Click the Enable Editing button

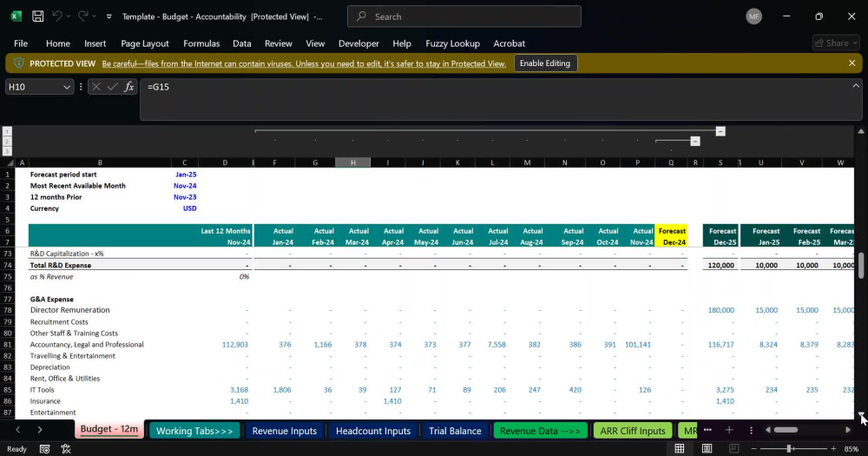pos(545,63)
